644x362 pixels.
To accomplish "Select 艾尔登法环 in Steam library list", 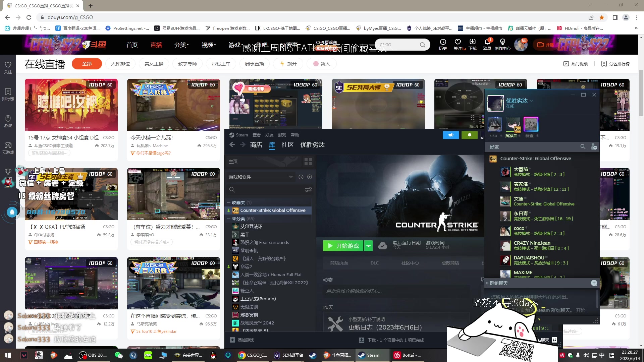I will (251, 227).
